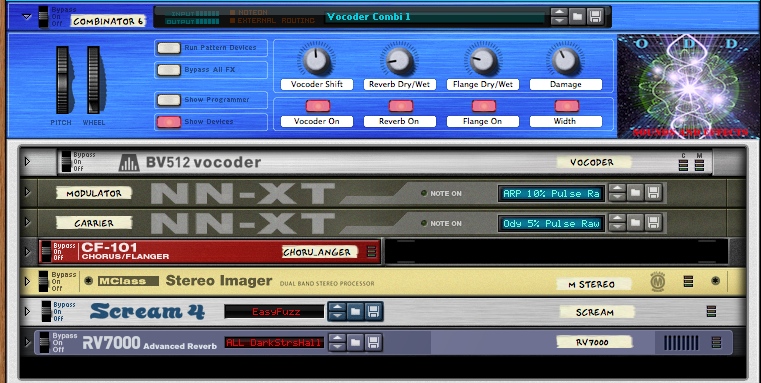
Task: Unfold the RV7000 Advanced Reverb device
Action: click(27, 342)
